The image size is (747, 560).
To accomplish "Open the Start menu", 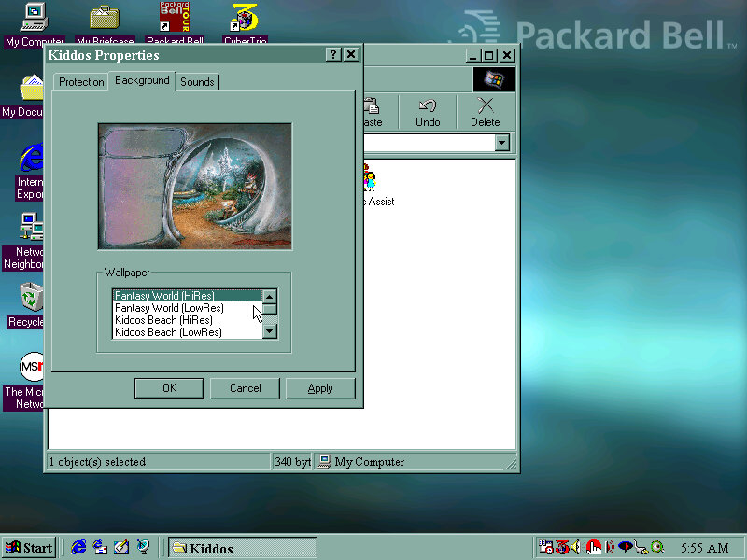I will coord(29,548).
